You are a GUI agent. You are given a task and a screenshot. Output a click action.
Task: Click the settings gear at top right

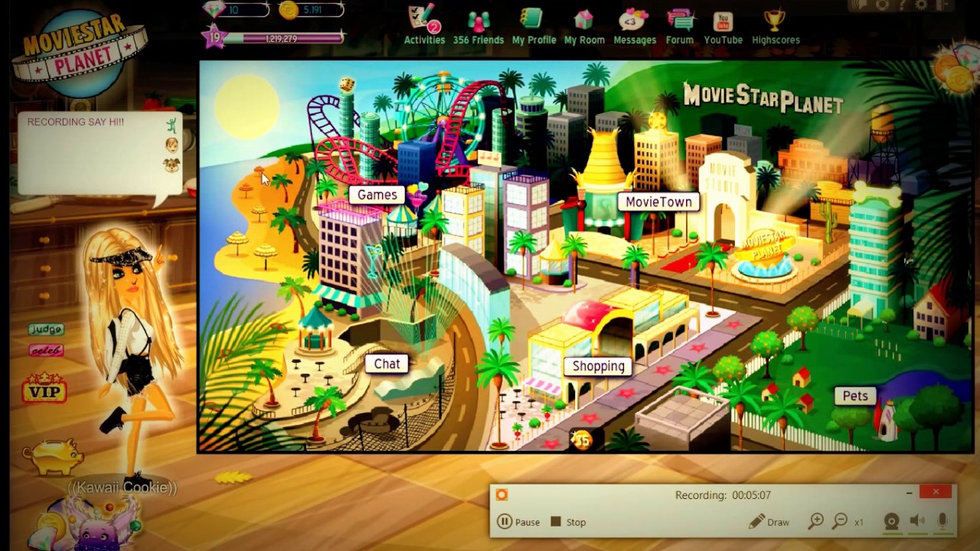point(921,5)
